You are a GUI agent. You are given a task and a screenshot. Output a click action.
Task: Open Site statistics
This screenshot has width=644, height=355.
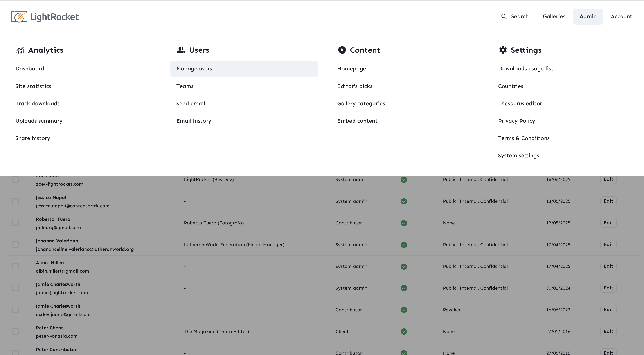pos(33,86)
